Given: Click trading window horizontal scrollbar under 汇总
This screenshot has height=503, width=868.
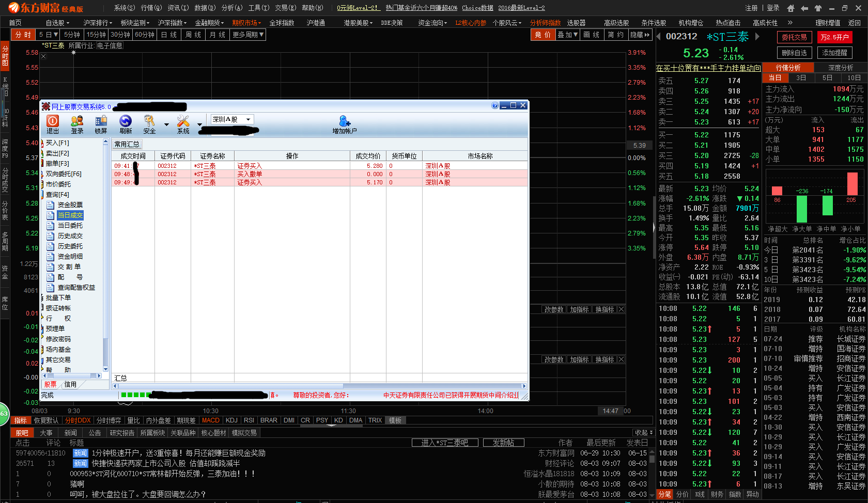Looking at the screenshot, I should click(x=319, y=386).
